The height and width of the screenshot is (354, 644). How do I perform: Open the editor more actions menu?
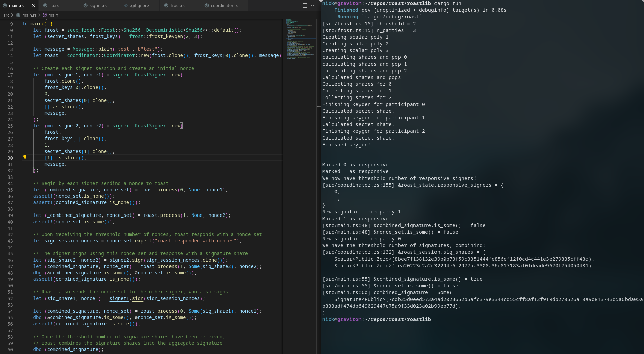(x=313, y=6)
